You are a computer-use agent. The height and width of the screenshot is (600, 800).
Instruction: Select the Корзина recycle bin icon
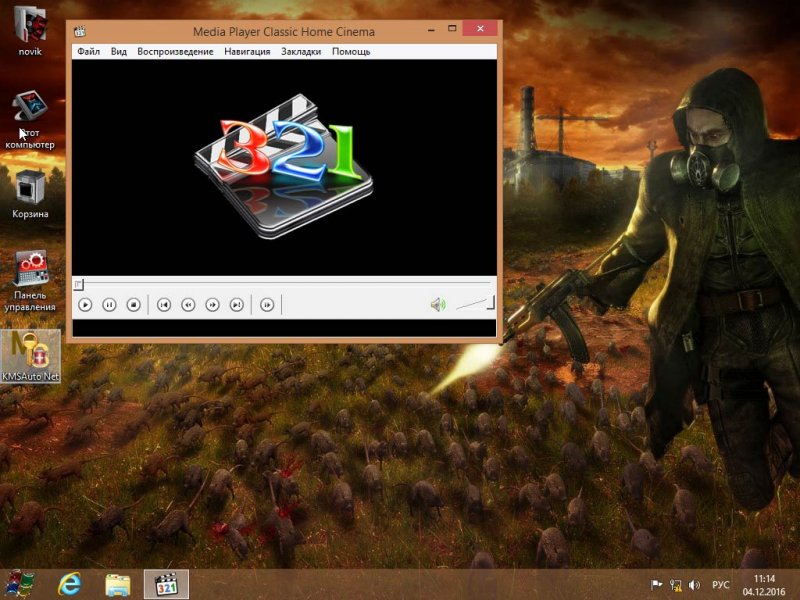[30, 194]
